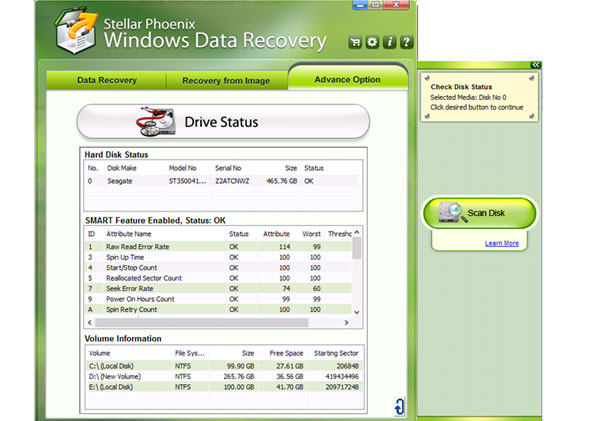Image resolution: width=590 pixels, height=421 pixels.
Task: Select the Power On Hours Count row
Action: [218, 299]
